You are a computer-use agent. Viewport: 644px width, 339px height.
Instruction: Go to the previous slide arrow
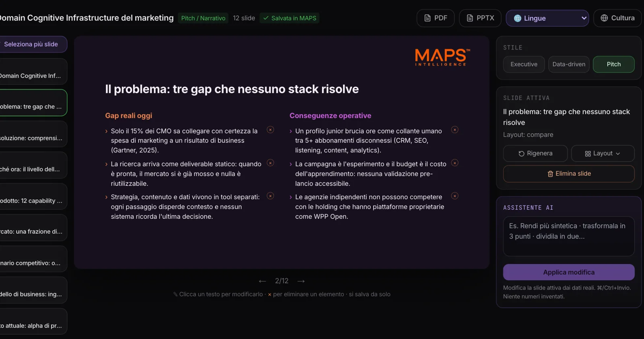point(262,281)
